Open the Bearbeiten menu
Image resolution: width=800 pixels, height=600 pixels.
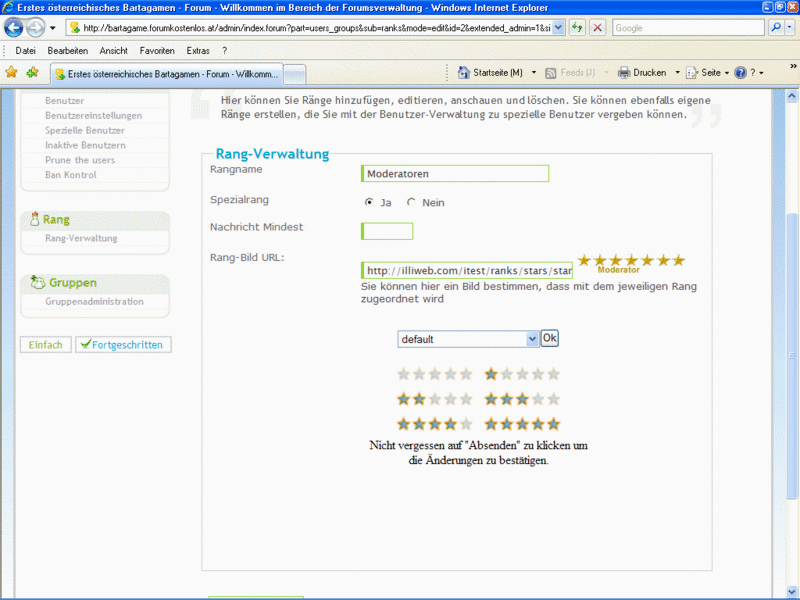(67, 51)
